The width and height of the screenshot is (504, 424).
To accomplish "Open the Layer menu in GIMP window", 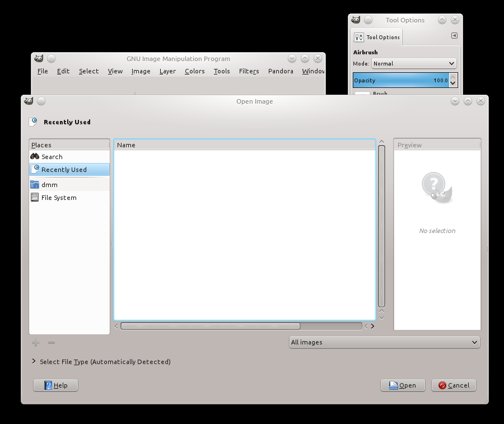I will 167,71.
